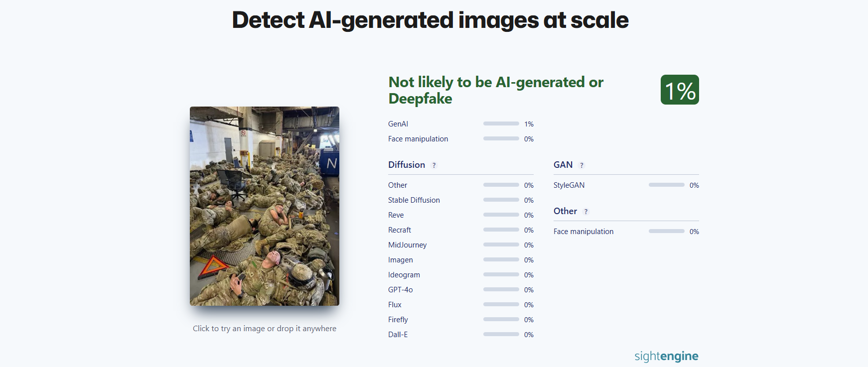This screenshot has height=367, width=868.
Task: Click the 'Click to try an image' text
Action: pyautogui.click(x=265, y=329)
